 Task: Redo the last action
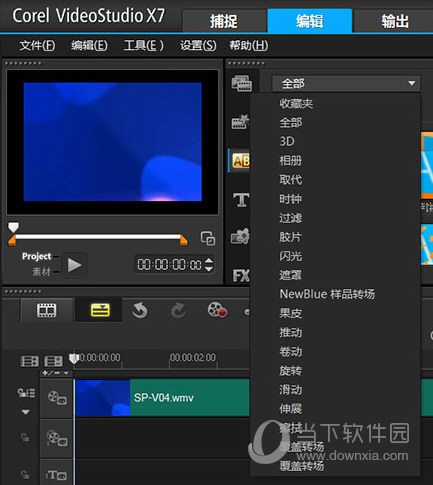(178, 310)
